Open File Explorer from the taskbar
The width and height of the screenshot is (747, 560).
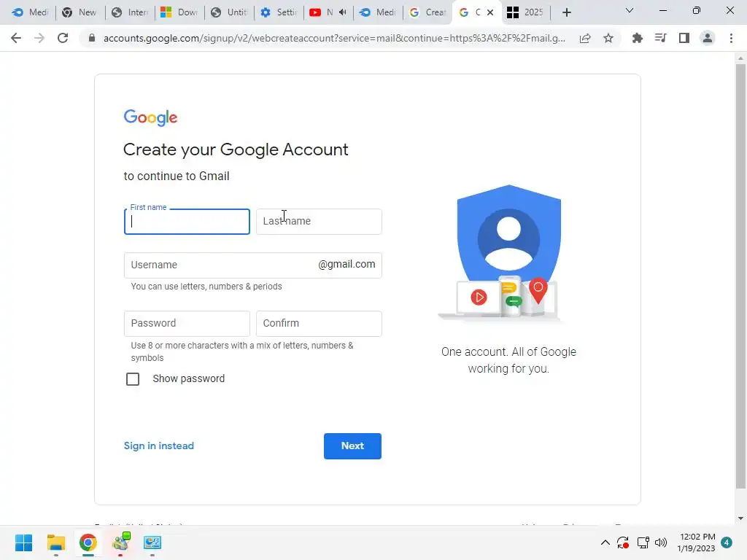point(55,542)
